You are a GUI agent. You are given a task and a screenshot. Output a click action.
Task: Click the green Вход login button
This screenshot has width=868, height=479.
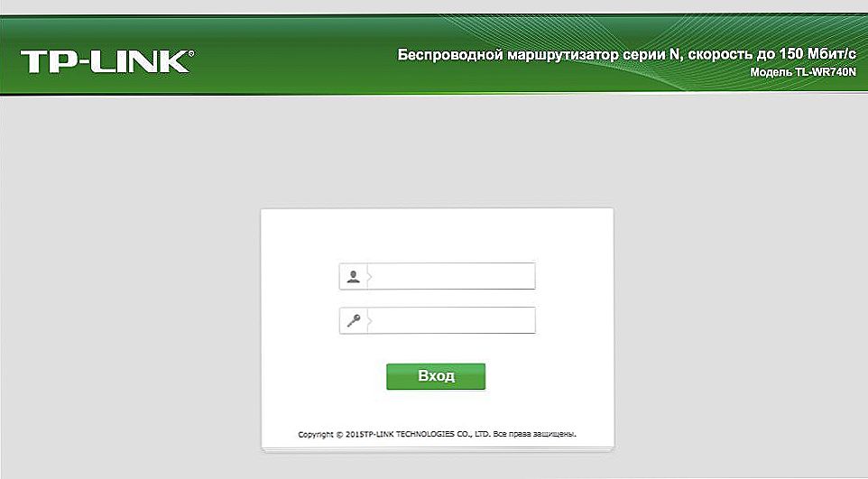tap(436, 376)
